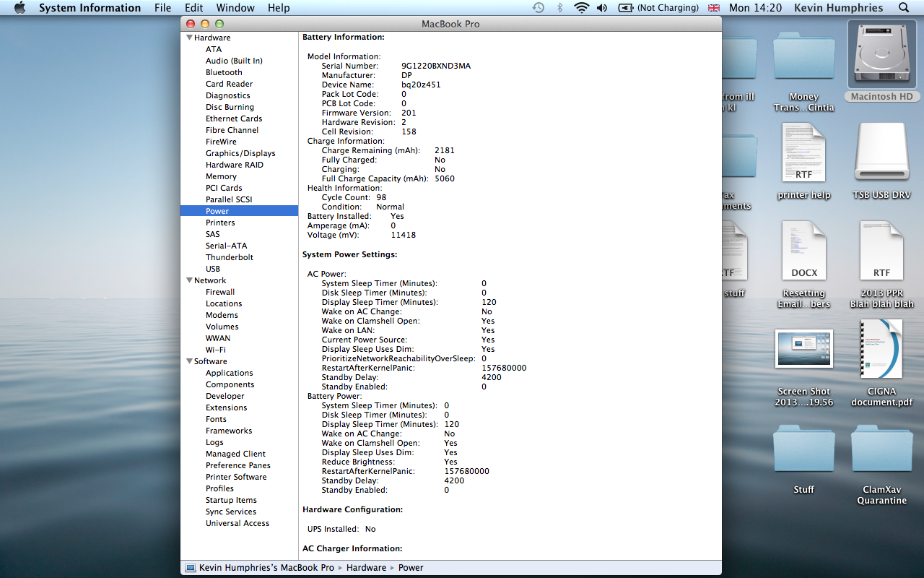
Task: Click the British flag input menu
Action: coord(714,8)
